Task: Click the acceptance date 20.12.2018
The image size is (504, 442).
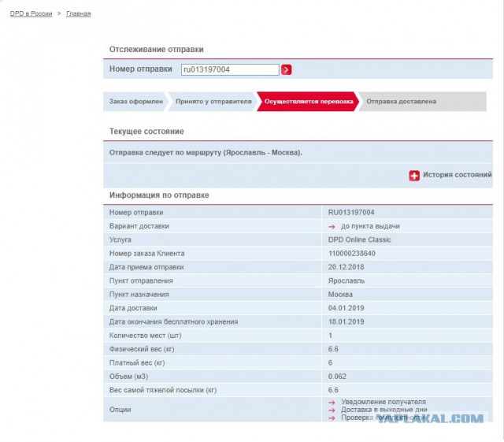Action: point(346,267)
